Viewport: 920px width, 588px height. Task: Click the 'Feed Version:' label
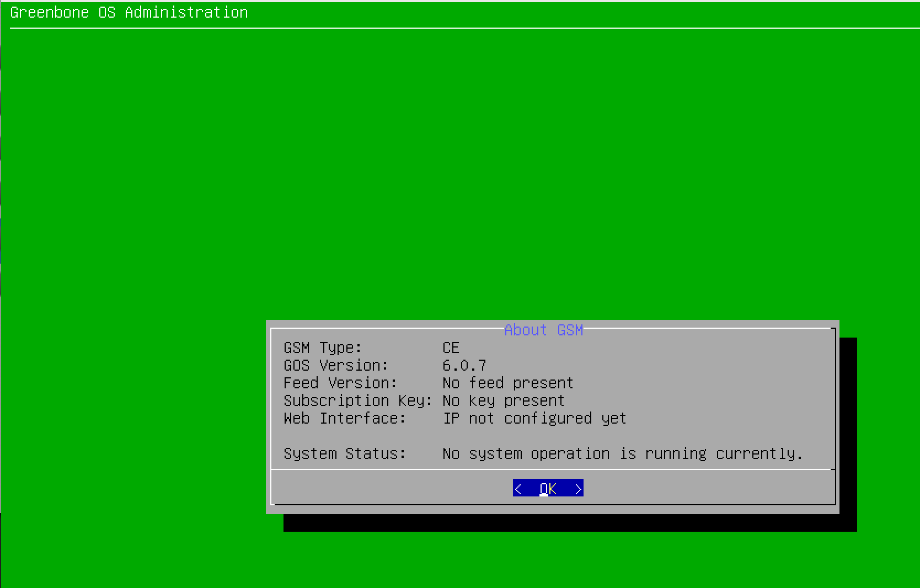pyautogui.click(x=340, y=383)
